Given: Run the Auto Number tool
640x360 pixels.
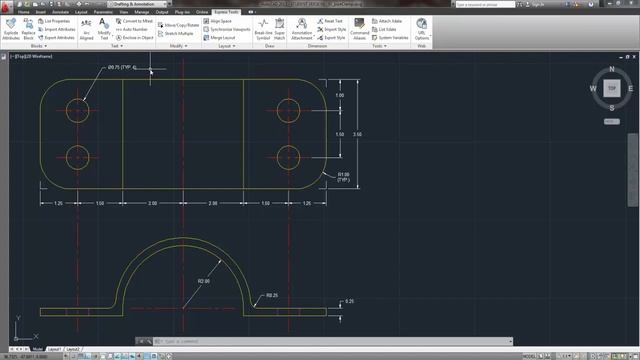Looking at the screenshot, I should [x=131, y=29].
